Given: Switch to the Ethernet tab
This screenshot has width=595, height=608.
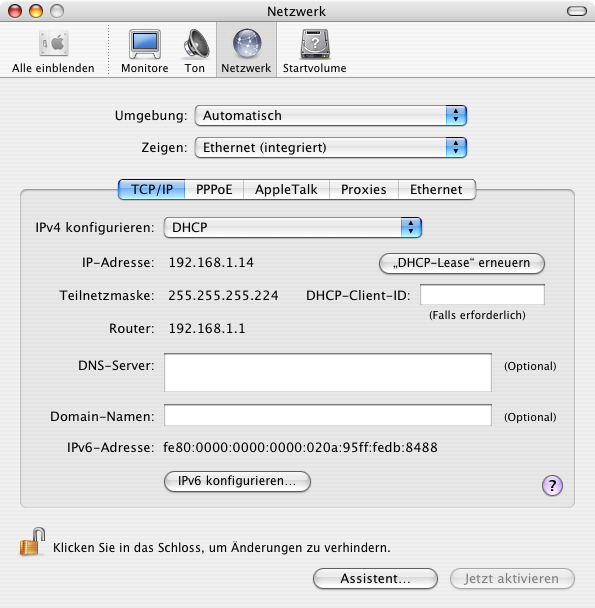Looking at the screenshot, I should pyautogui.click(x=436, y=190).
